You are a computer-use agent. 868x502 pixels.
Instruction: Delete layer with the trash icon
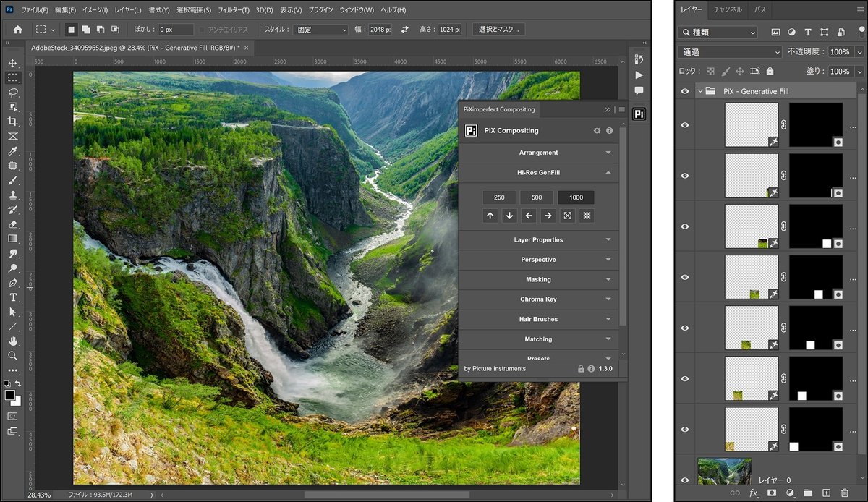click(844, 493)
